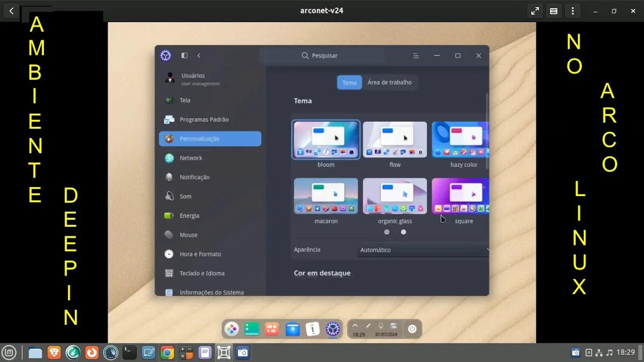The height and width of the screenshot is (362, 644).
Task: Open the Calendar app from the deepin dock
Action: pyautogui.click(x=312, y=328)
